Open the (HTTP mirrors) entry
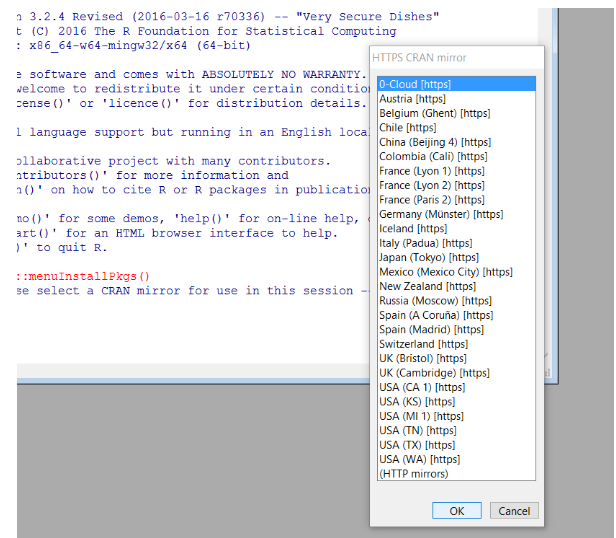This screenshot has height=538, width=616. [456, 474]
